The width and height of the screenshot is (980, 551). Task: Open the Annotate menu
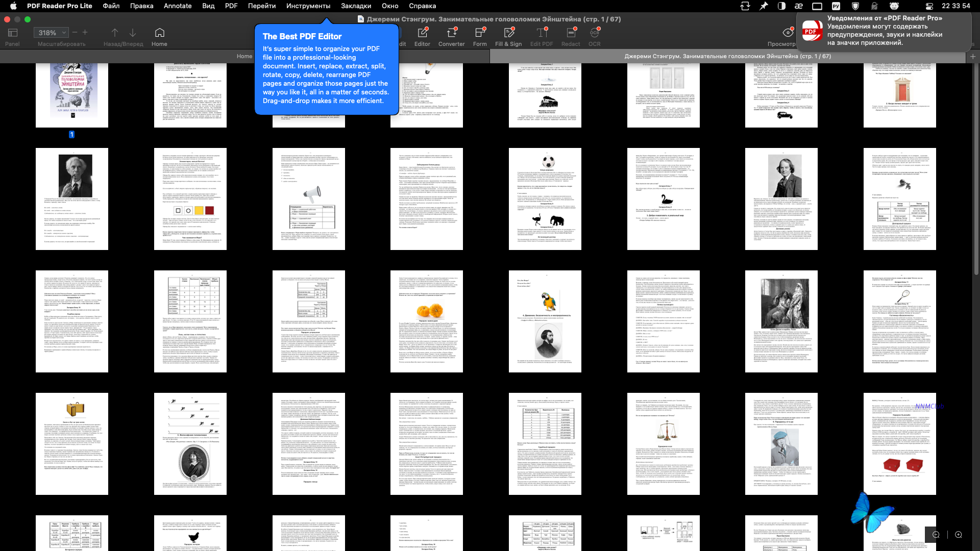click(178, 6)
